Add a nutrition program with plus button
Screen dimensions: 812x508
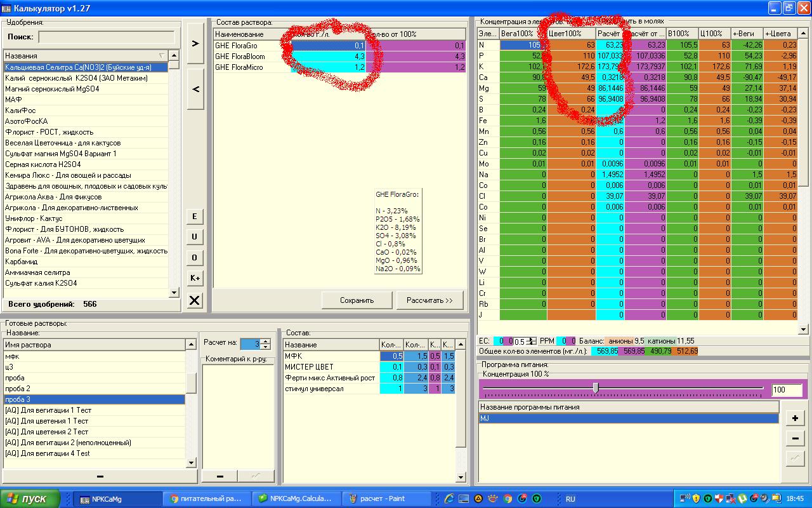click(795, 418)
